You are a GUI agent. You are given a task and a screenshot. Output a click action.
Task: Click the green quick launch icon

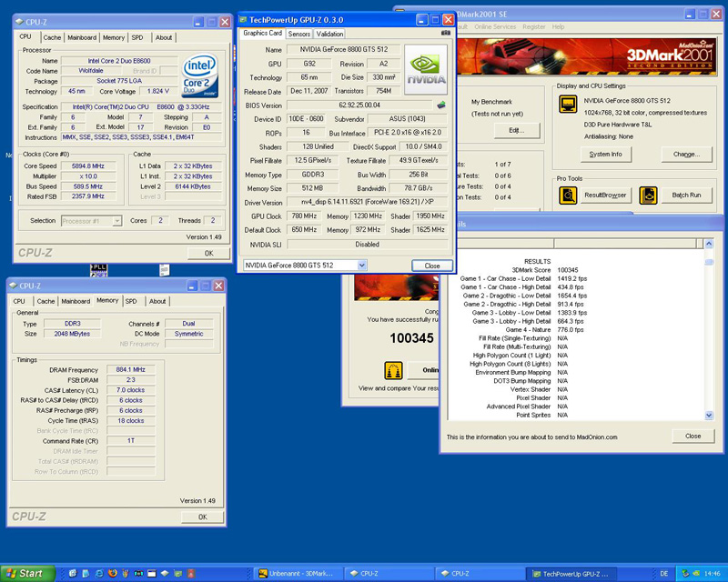[x=177, y=573]
